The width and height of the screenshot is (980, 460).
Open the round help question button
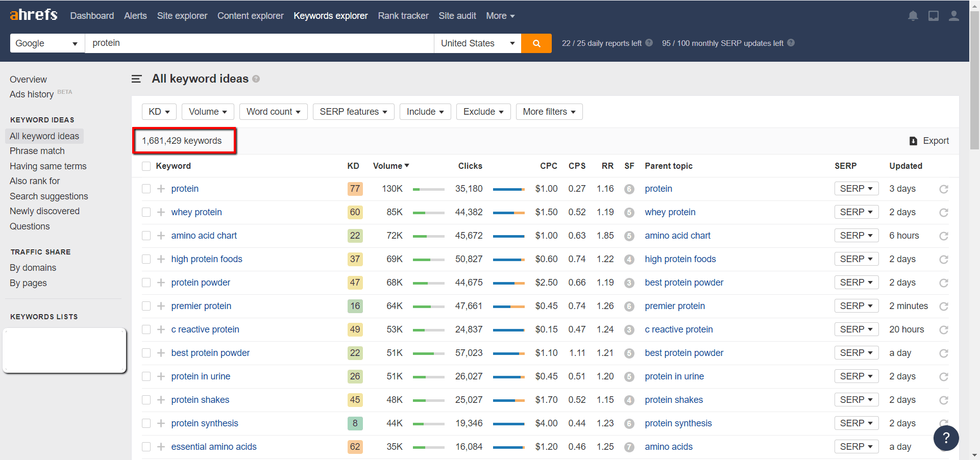(x=946, y=438)
